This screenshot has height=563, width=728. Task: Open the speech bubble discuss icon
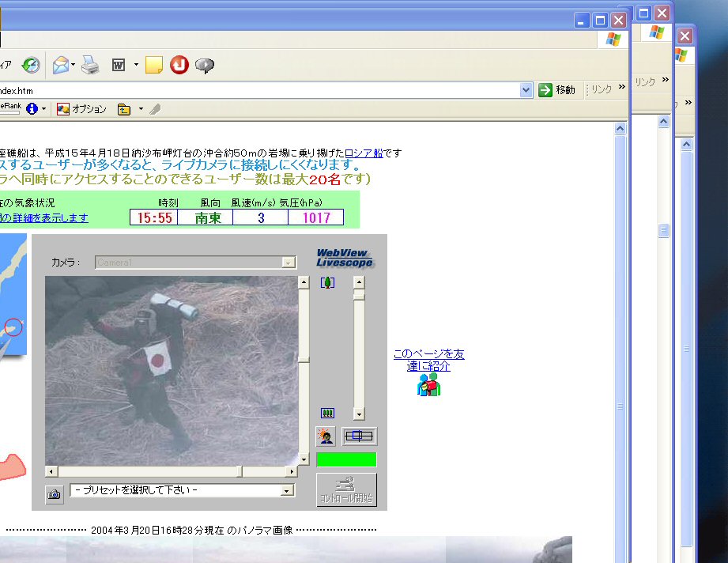pos(205,66)
